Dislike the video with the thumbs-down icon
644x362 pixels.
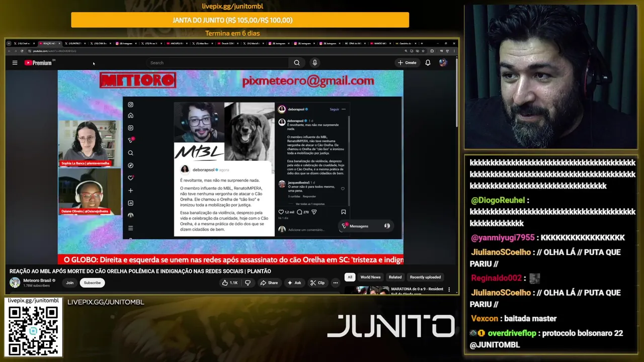point(248,283)
